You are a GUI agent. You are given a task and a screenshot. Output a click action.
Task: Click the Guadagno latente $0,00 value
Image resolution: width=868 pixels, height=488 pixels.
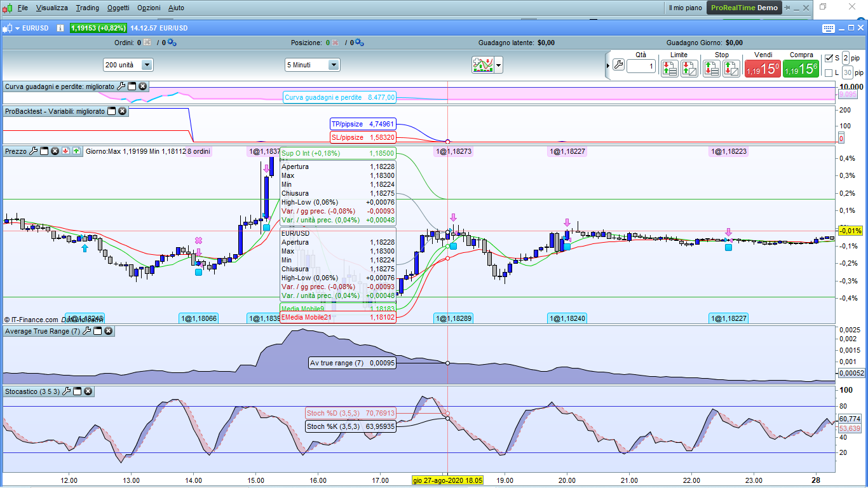(x=546, y=43)
